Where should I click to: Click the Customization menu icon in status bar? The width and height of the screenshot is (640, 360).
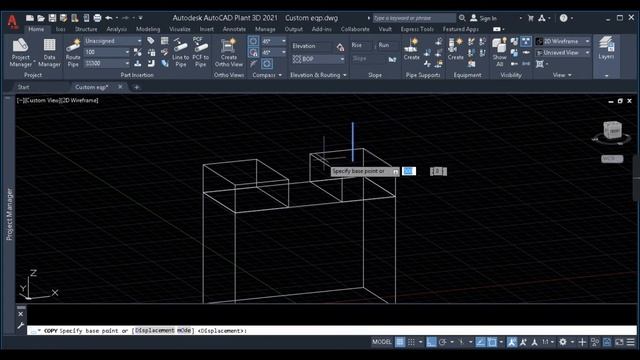[x=631, y=342]
